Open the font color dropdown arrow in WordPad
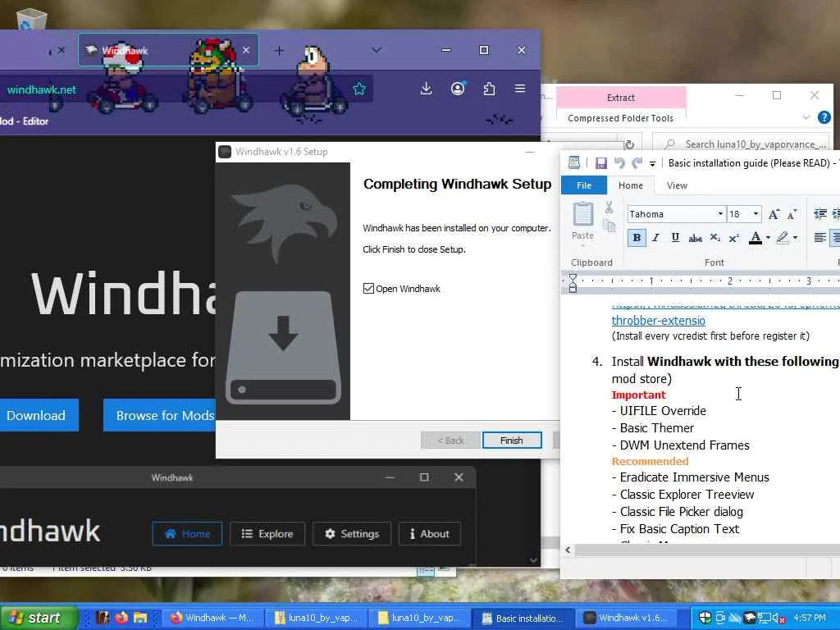This screenshot has height=630, width=840. point(768,238)
